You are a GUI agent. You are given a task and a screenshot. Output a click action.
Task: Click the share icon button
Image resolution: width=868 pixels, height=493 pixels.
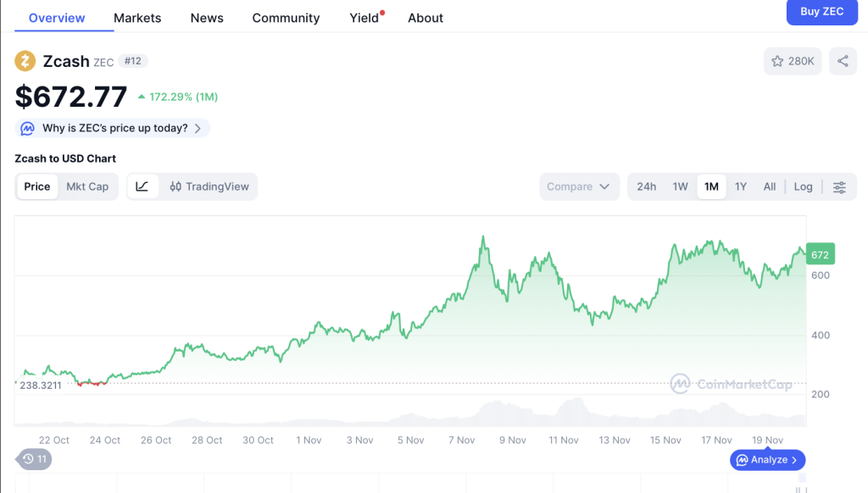pyautogui.click(x=843, y=61)
